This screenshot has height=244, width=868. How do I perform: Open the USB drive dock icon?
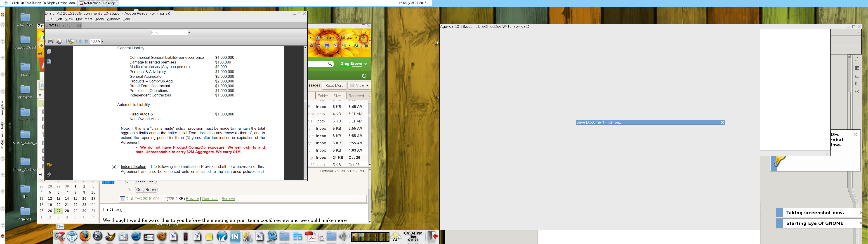click(x=185, y=237)
